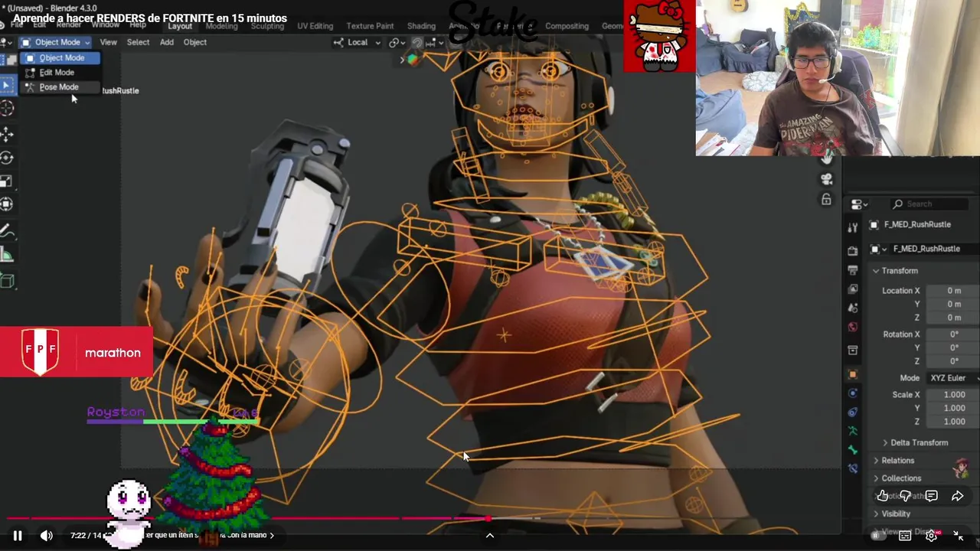Image resolution: width=980 pixels, height=551 pixels.
Task: Open the video settings gear
Action: click(x=931, y=536)
